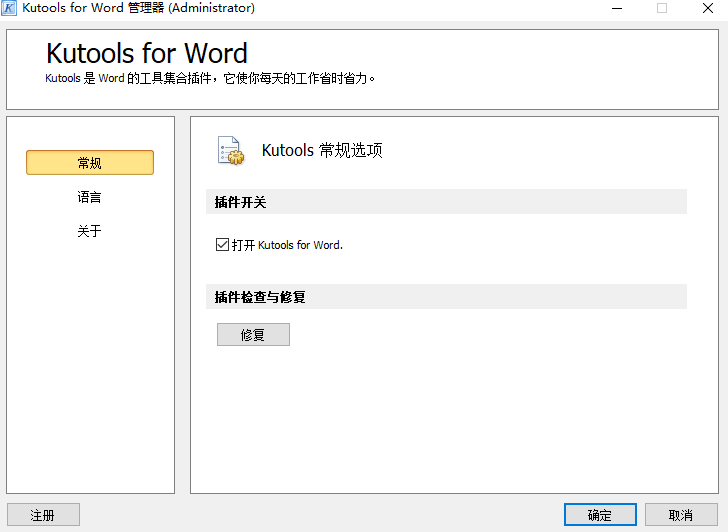Uncheck the 打开 Kutools for Word checkbox
The image size is (728, 532).
(x=222, y=245)
